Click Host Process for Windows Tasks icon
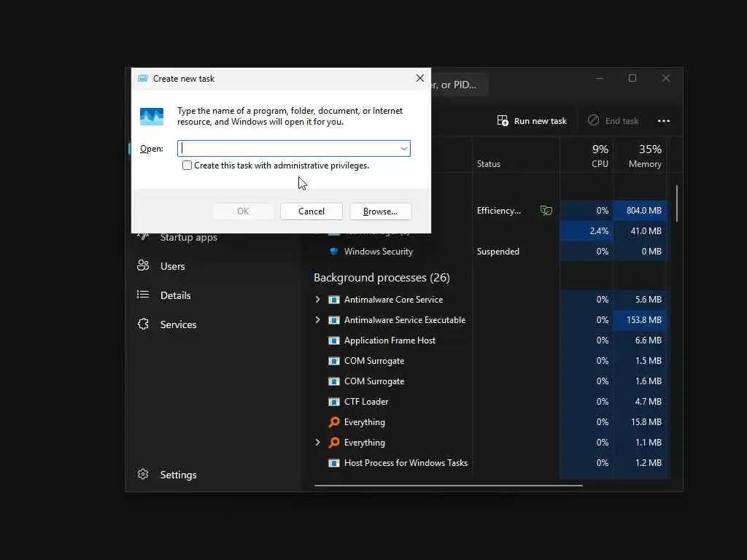Screen dimensions: 747x560 334,463
